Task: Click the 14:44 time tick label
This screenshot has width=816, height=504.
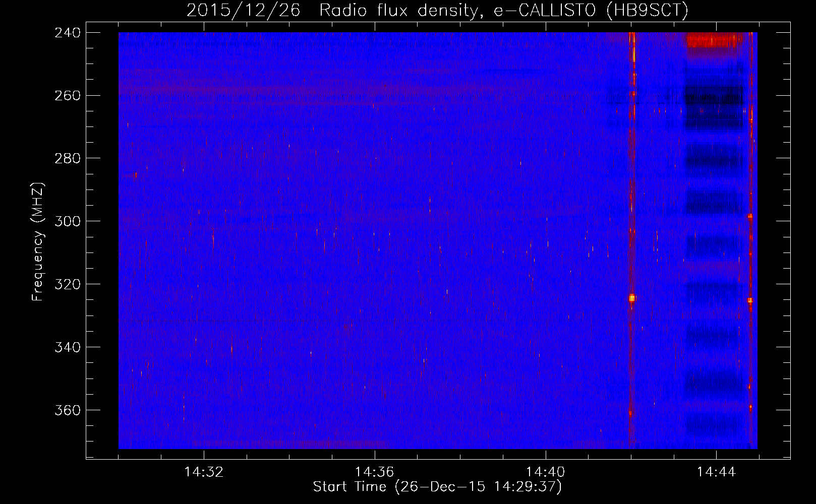Action: [716, 472]
